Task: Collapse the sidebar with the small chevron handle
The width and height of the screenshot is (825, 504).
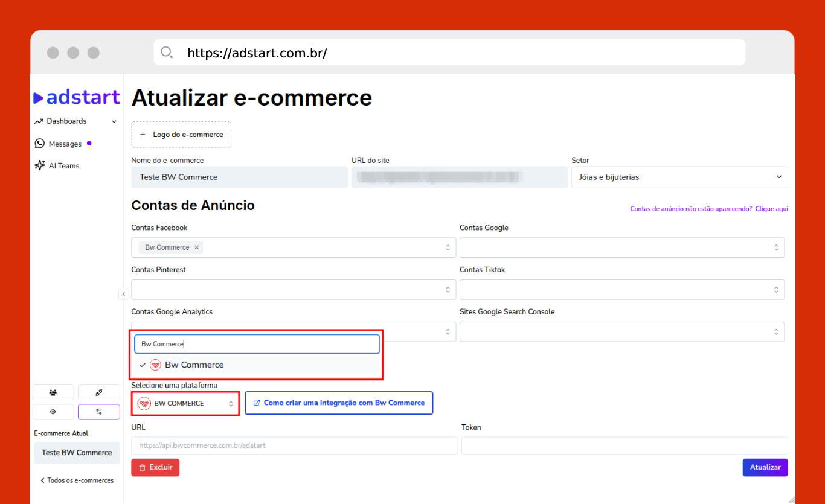Action: (123, 294)
